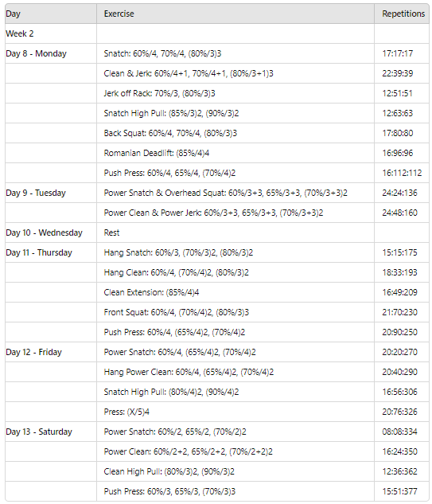This screenshot has height=504, width=432.
Task: Select the Romanian Deadlift exercise cell
Action: (235, 153)
